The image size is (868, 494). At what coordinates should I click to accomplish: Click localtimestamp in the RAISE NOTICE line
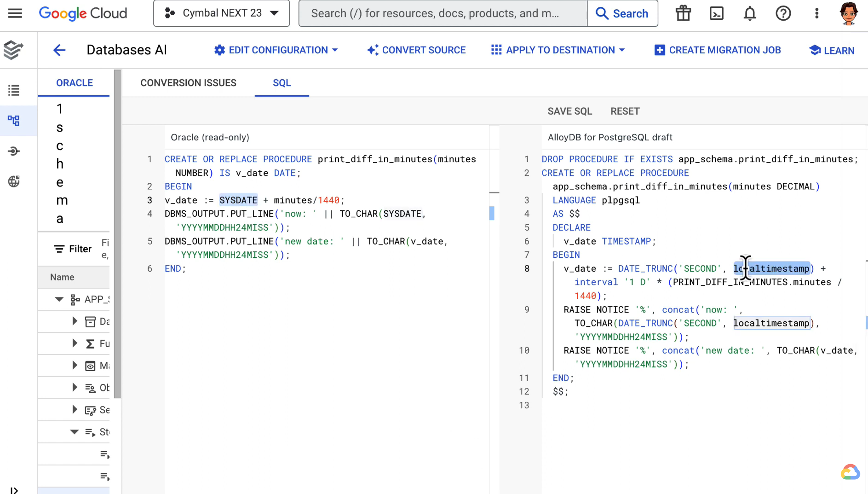click(771, 323)
